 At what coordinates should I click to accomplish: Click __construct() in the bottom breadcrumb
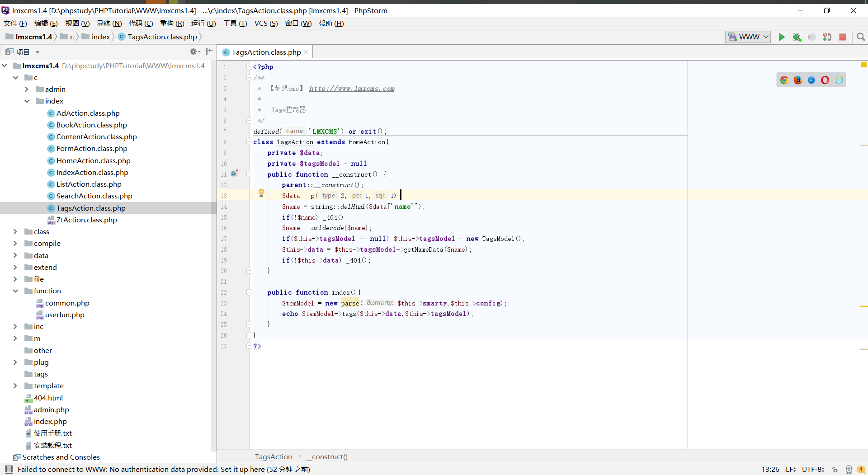(x=326, y=456)
